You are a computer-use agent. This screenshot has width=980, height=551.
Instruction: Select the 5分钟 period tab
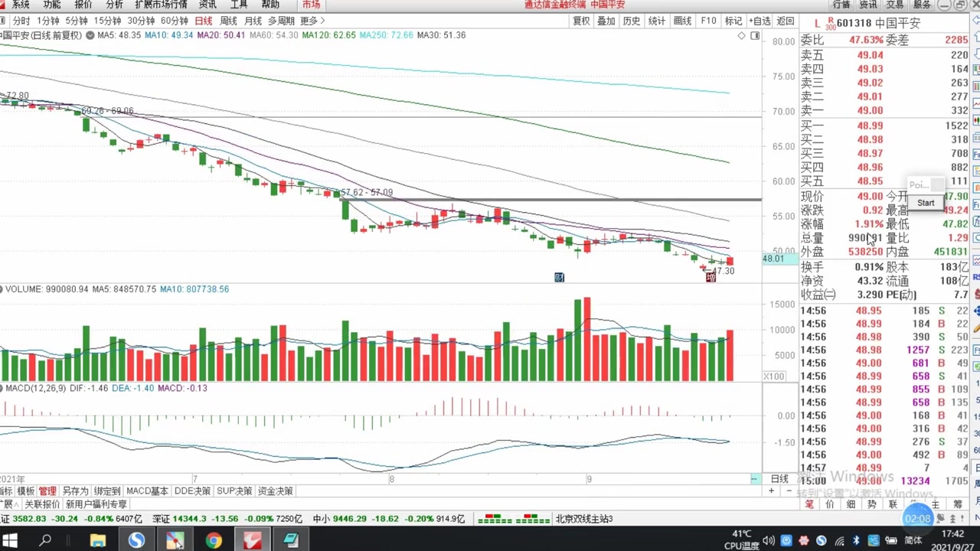click(x=77, y=21)
